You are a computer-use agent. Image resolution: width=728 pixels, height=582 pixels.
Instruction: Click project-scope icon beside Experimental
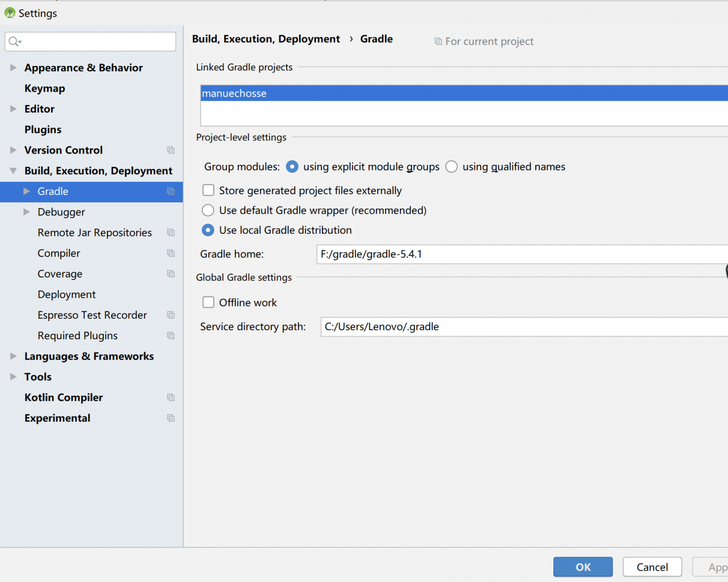pyautogui.click(x=171, y=418)
